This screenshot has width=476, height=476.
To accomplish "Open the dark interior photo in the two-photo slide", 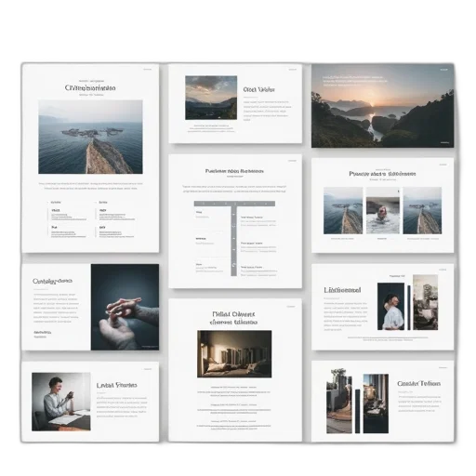I will tap(376, 403).
